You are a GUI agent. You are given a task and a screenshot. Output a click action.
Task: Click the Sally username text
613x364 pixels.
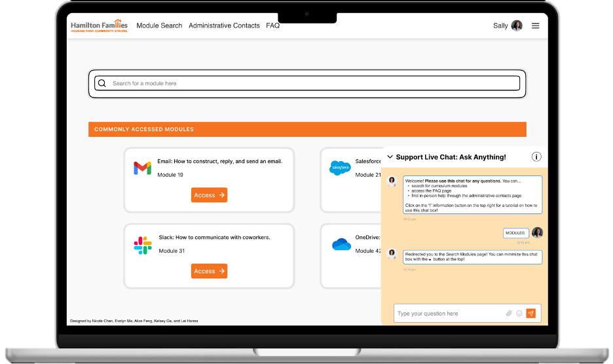500,26
